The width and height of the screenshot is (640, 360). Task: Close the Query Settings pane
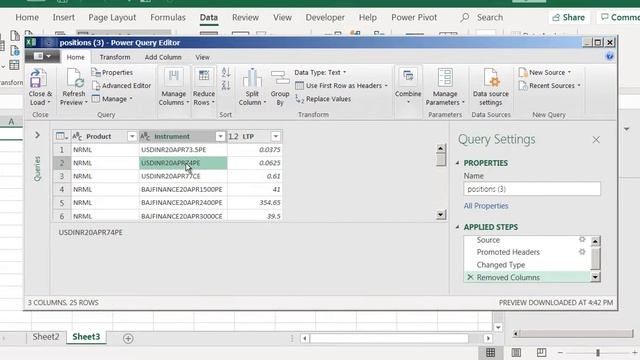tap(596, 140)
